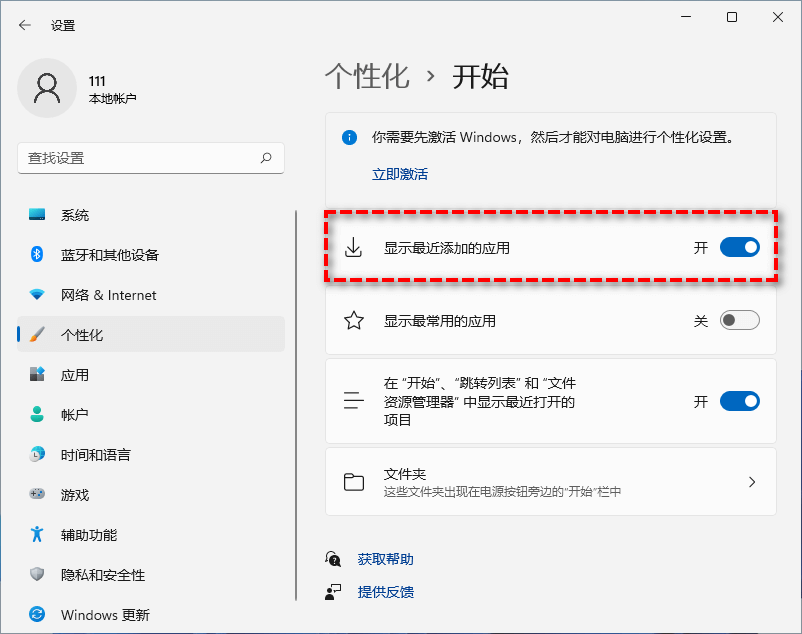This screenshot has height=634, width=802.
Task: Click the Wi-Fi network icon
Action: tap(37, 295)
